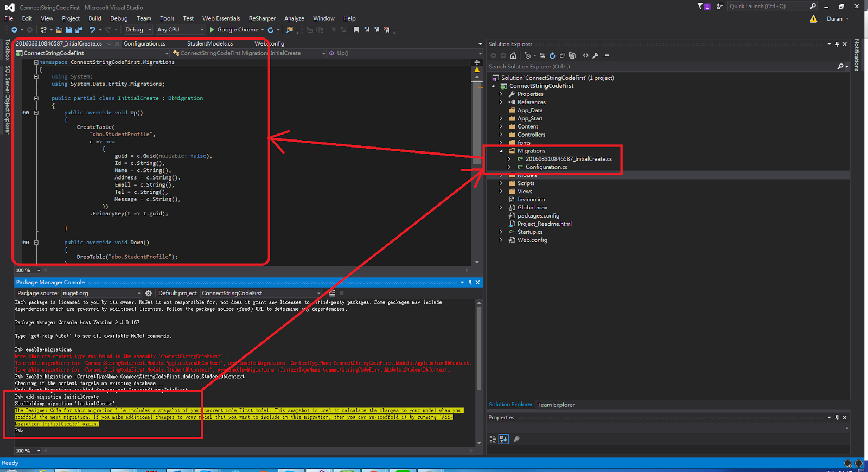Click the yellow warning triangle icon

pyautogui.click(x=813, y=19)
